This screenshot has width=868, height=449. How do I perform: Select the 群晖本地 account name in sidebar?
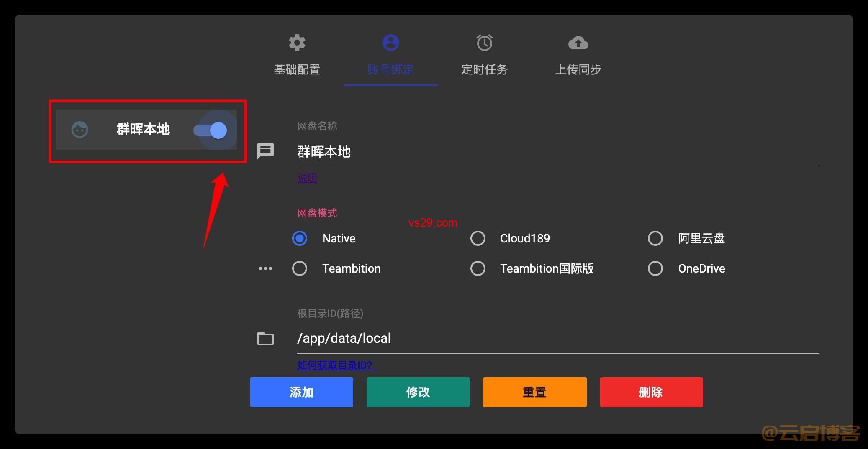(143, 129)
